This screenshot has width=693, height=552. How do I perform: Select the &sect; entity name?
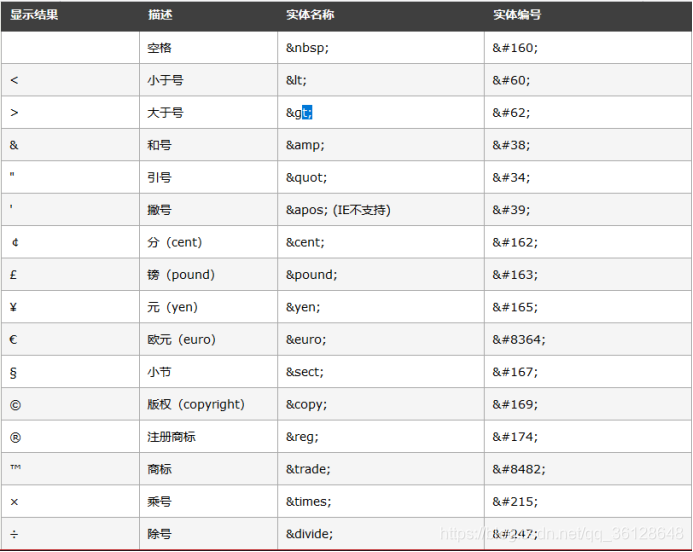coord(305,372)
